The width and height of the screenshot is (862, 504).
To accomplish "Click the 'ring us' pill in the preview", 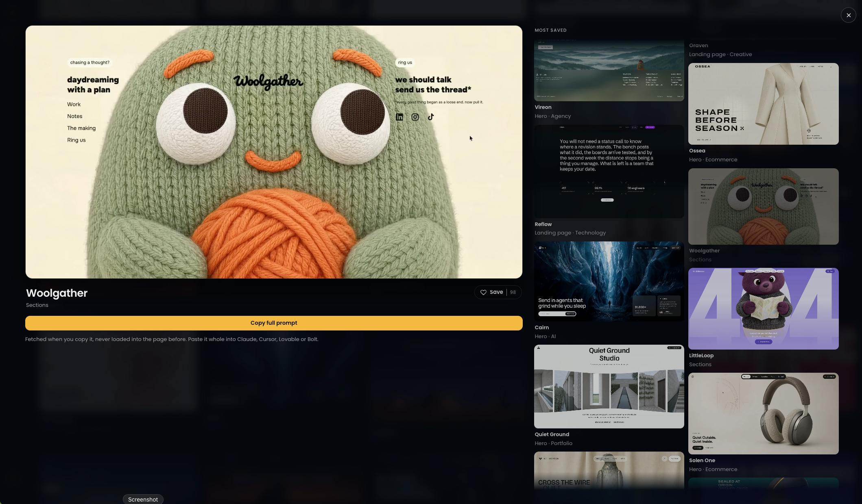I will click(405, 63).
